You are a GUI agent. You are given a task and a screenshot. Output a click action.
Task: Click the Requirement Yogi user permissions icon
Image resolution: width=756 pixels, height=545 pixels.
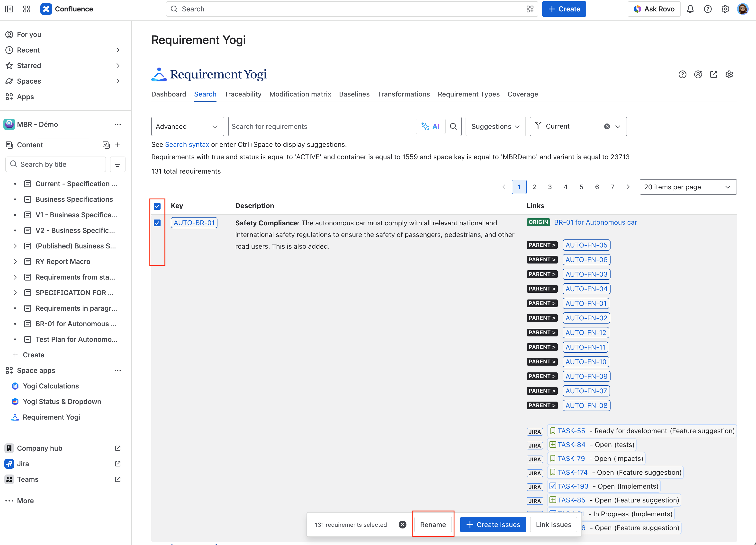(698, 74)
